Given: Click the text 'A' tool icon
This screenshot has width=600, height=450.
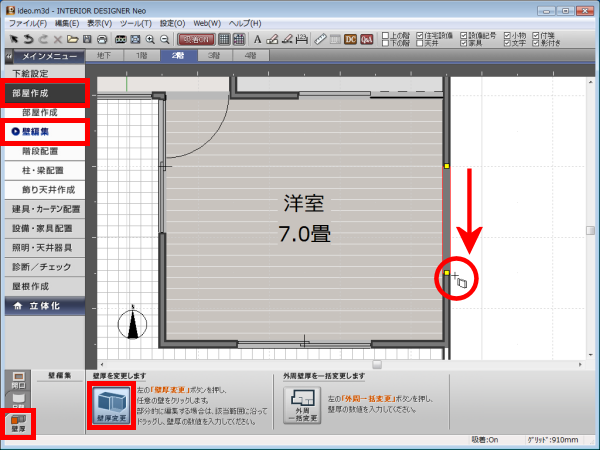Looking at the screenshot, I should [x=257, y=39].
